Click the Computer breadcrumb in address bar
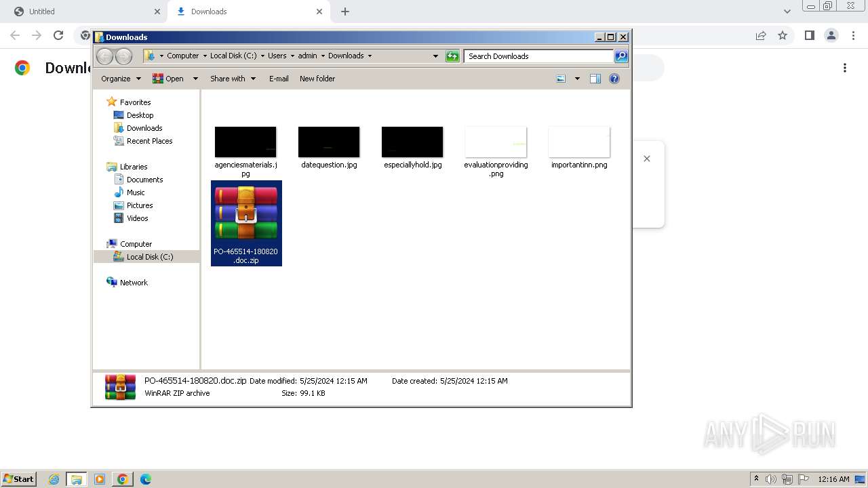 click(x=182, y=56)
